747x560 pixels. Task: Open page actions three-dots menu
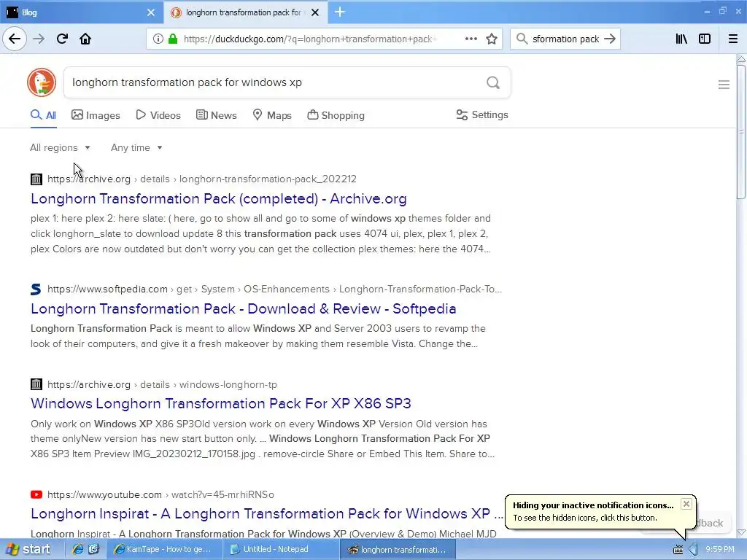[x=471, y=39]
